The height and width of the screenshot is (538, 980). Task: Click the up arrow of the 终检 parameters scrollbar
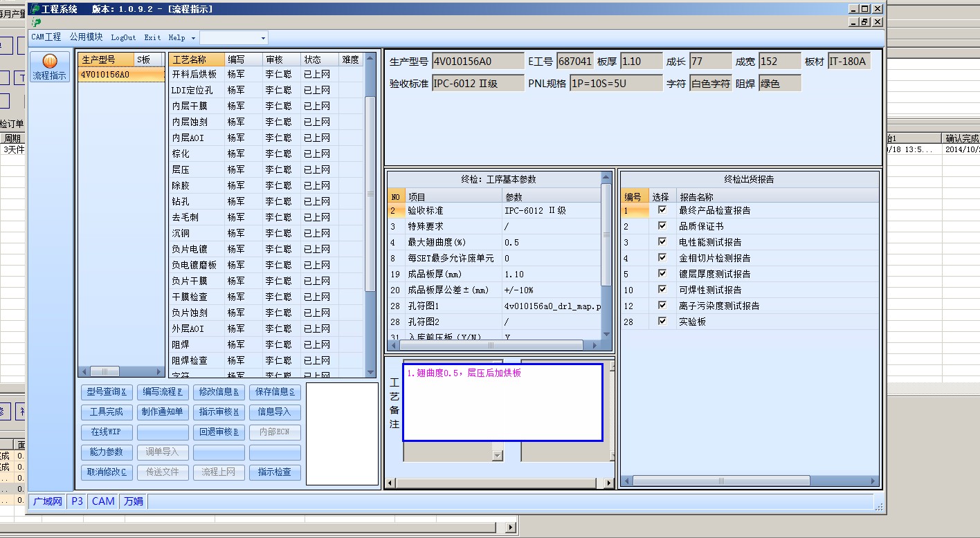(607, 178)
